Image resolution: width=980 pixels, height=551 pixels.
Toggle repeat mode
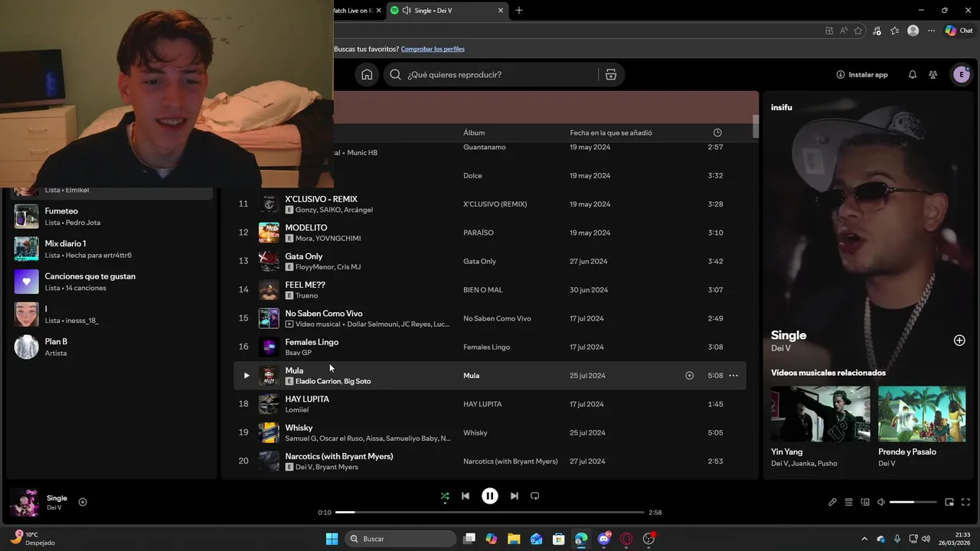point(535,496)
